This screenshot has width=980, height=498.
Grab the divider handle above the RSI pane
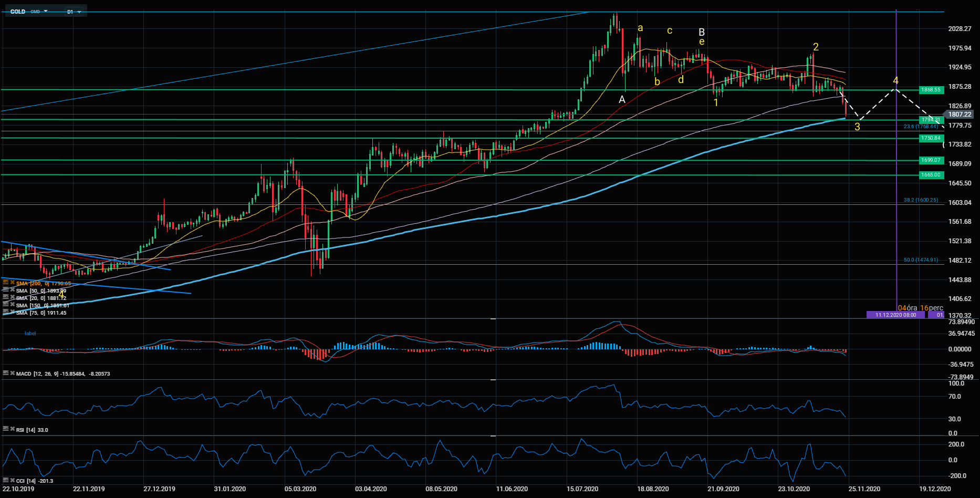coord(493,379)
